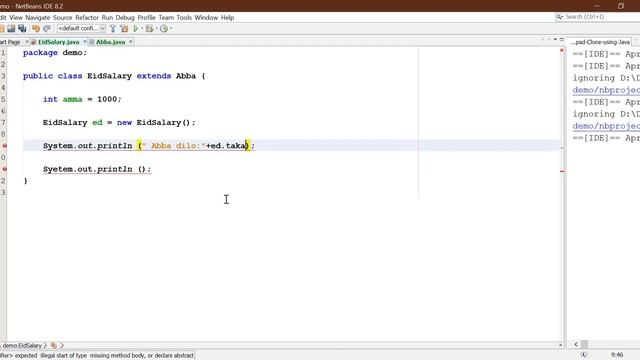Viewport: 640px width, 360px height.
Task: Click the editor horizontal scrollbar right arrow
Action: coord(560,345)
